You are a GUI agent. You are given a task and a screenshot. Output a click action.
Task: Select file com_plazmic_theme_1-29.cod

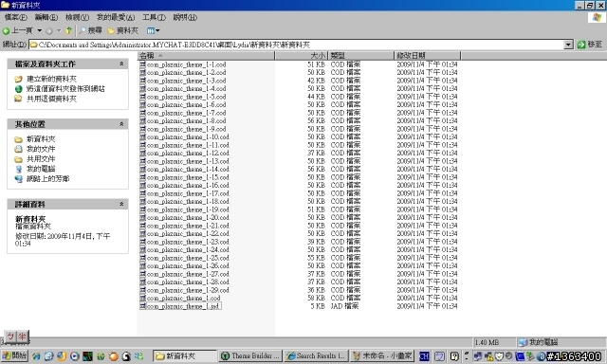point(188,290)
